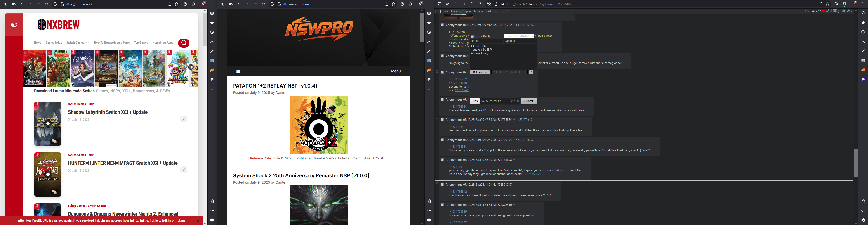Image resolution: width=868 pixels, height=225 pixels.
Task: Open uBlock extension in nxbrew.net window
Action: pos(203,4)
